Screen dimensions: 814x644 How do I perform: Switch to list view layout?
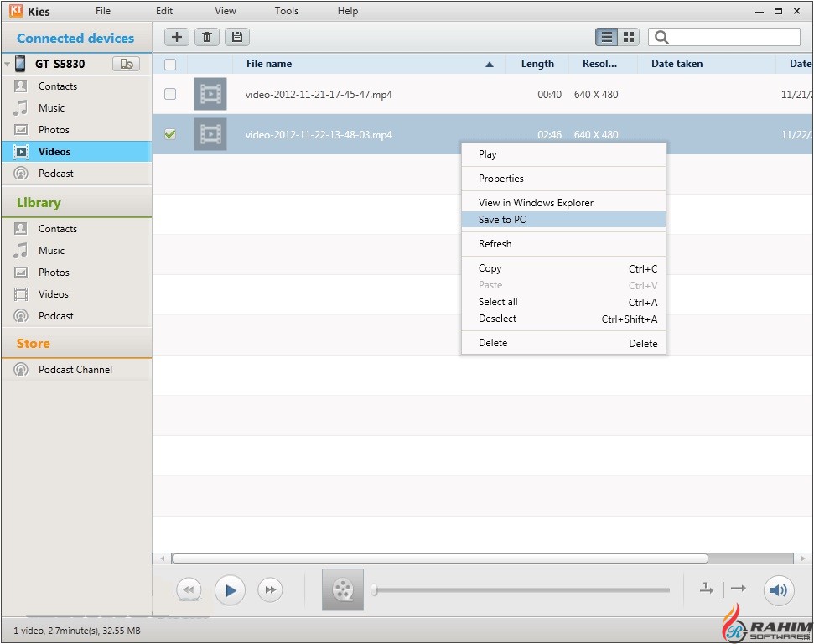(606, 37)
